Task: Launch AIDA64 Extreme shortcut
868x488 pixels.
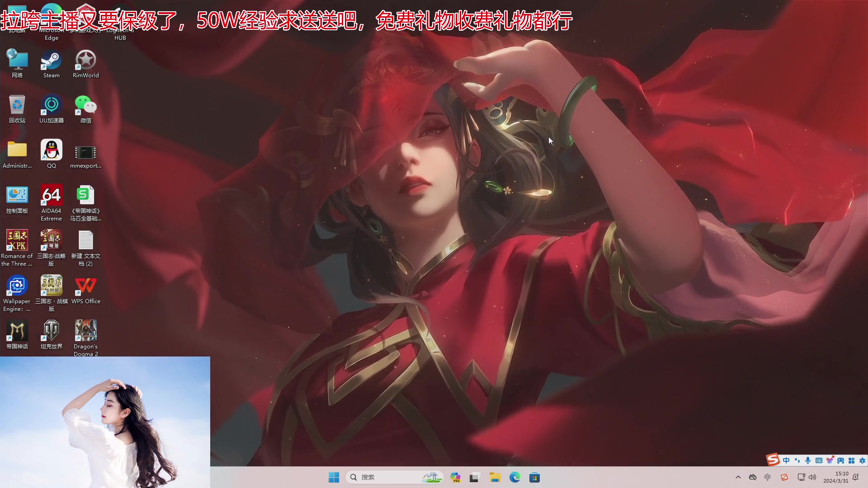Action: [x=51, y=203]
